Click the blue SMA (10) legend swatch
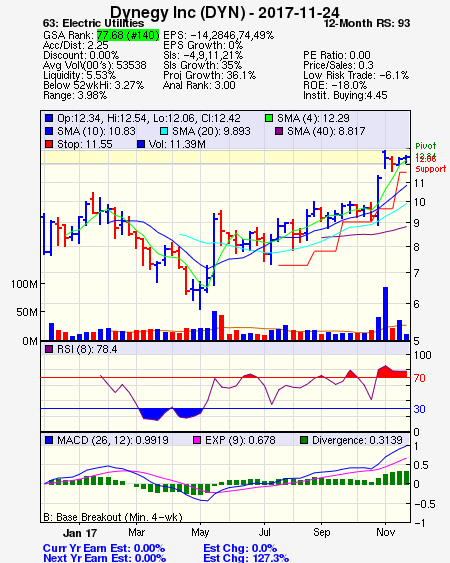 tap(49, 131)
